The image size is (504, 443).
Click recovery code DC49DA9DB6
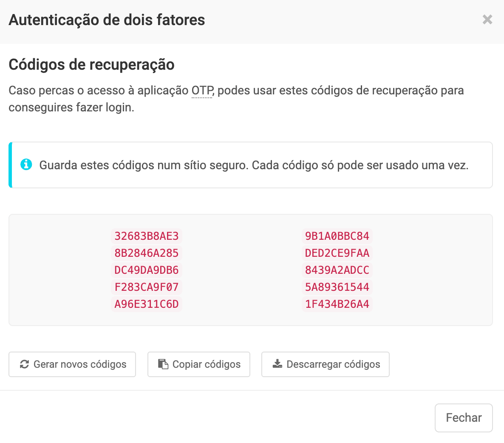click(x=147, y=270)
